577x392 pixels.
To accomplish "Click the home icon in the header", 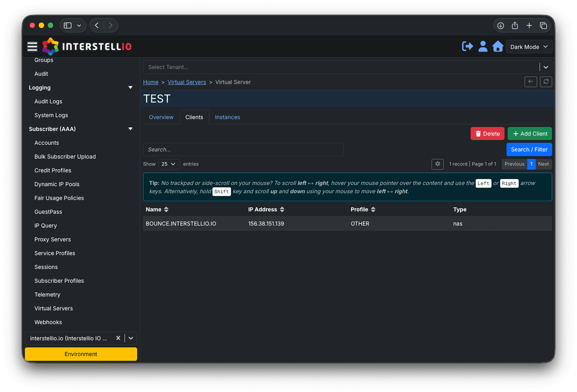I will point(498,46).
